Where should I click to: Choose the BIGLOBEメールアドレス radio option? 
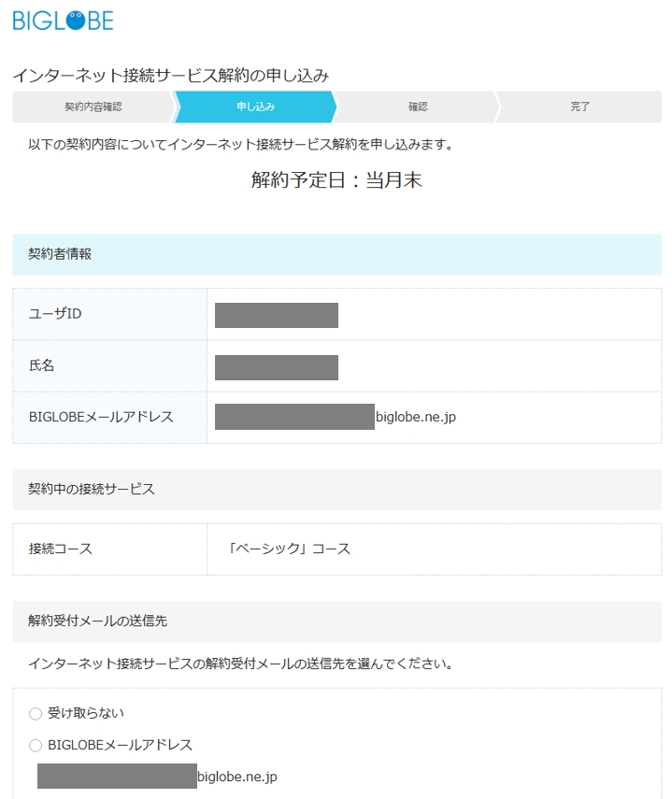point(36,746)
